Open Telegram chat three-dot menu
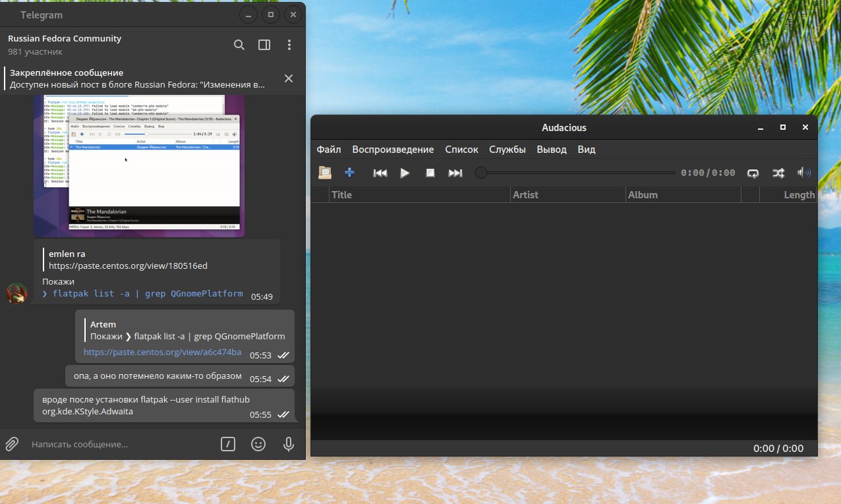 (x=289, y=45)
